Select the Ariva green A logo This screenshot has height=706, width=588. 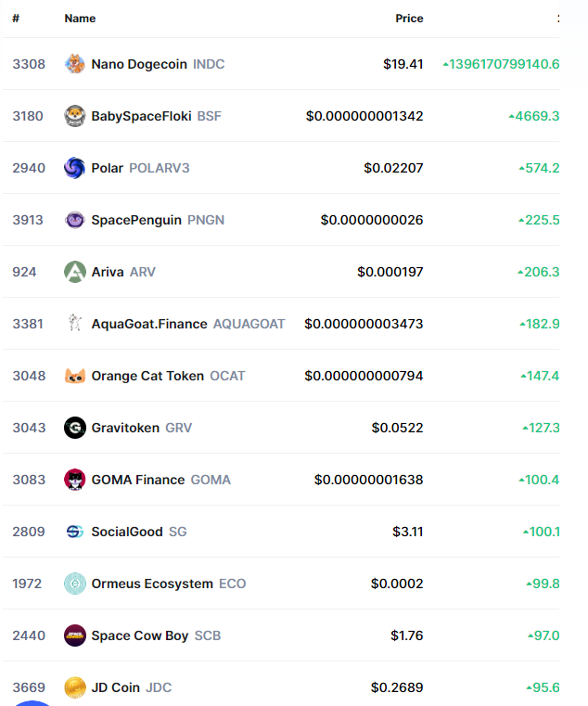pyautogui.click(x=75, y=272)
